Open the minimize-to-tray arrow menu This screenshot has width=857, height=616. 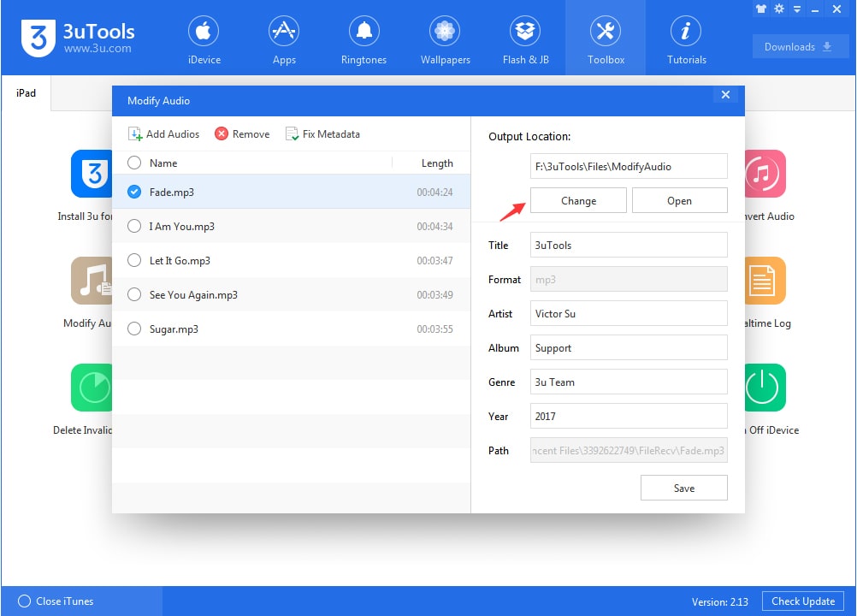799,9
